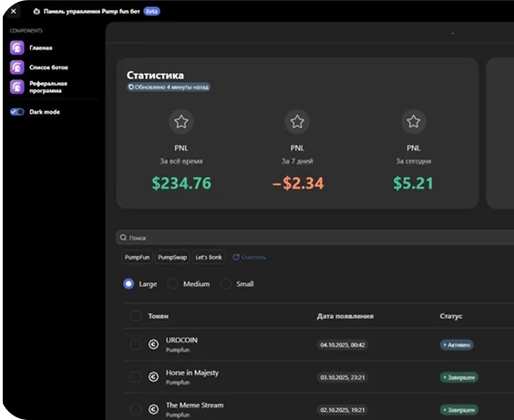This screenshot has height=420, width=514.
Task: Select the −$2.34 seven-day PNL value
Action: 298,183
